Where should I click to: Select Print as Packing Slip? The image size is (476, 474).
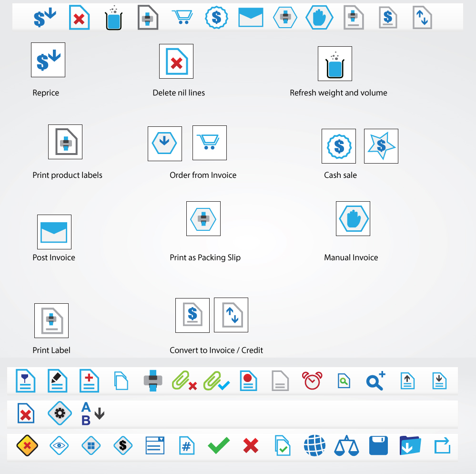pos(203,218)
